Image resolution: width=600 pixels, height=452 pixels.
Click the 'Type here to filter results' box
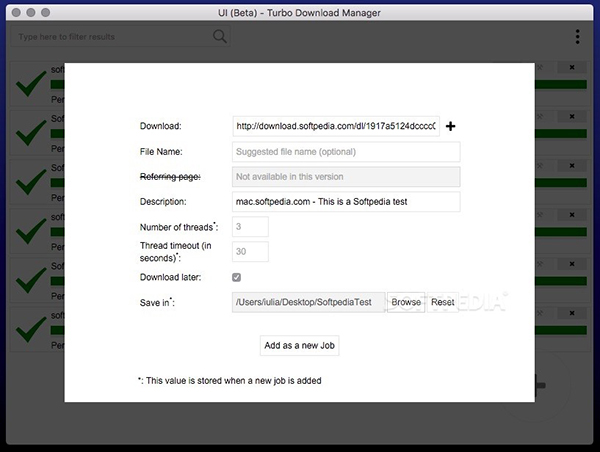(x=120, y=37)
